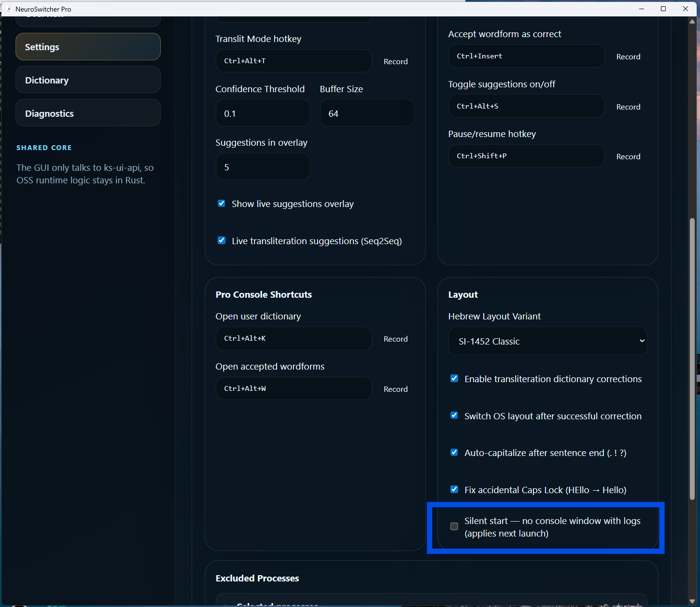The height and width of the screenshot is (607, 700).
Task: Focus the Ctrl+Alt+K hotkey field
Action: (x=294, y=338)
